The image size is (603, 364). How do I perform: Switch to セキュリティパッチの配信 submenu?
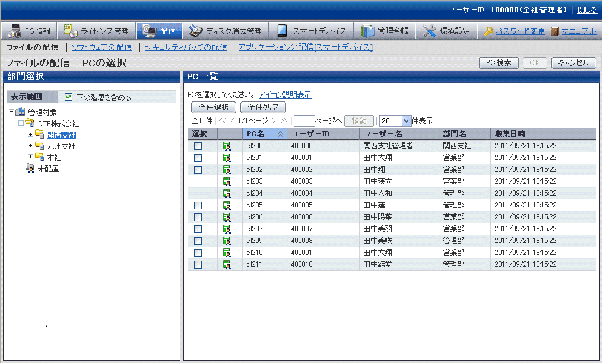[x=186, y=47]
